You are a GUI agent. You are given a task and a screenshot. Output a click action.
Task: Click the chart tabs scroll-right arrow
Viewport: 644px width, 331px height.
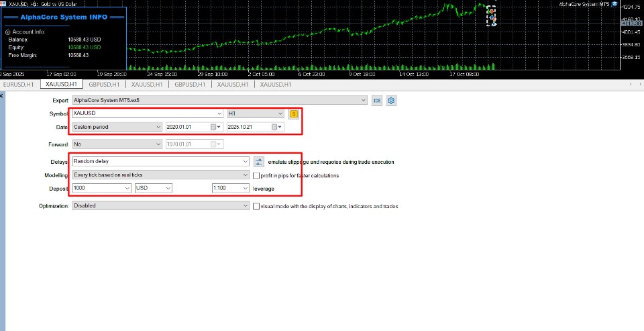coord(641,85)
